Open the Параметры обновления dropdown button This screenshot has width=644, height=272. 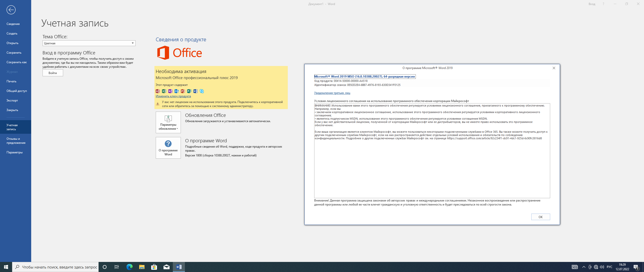click(x=168, y=122)
